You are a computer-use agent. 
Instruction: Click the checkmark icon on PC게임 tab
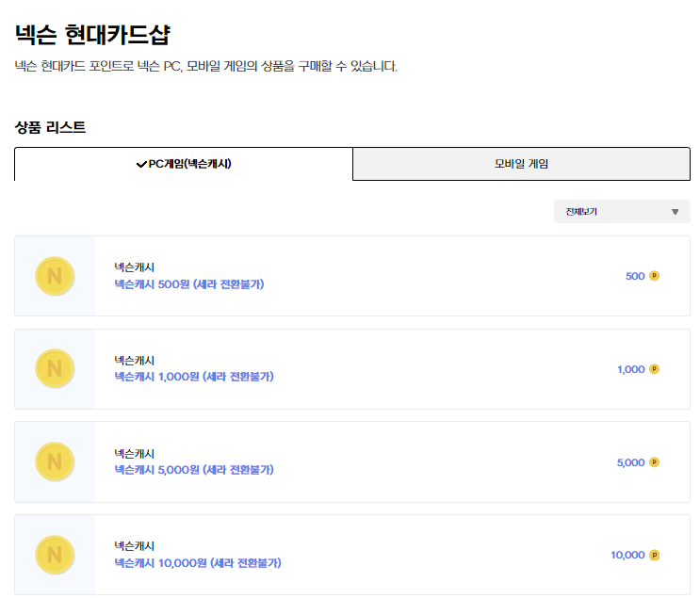click(141, 164)
